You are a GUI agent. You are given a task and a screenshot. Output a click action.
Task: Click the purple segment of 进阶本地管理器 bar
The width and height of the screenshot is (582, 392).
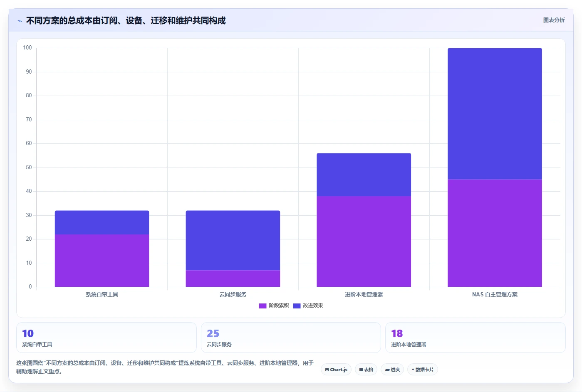pos(364,242)
